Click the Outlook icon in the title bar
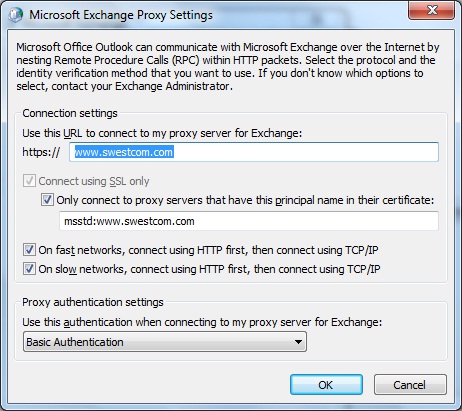Image resolution: width=462 pixels, height=411 pixels. click(x=15, y=15)
